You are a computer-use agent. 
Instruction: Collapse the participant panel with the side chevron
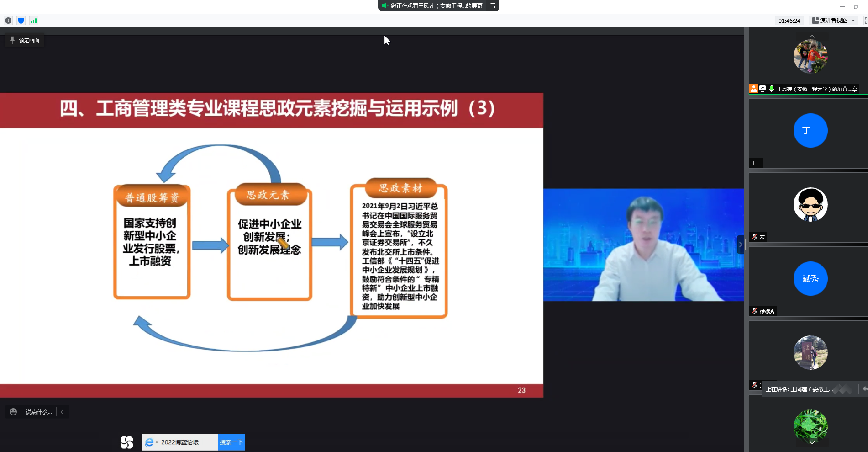pyautogui.click(x=740, y=245)
